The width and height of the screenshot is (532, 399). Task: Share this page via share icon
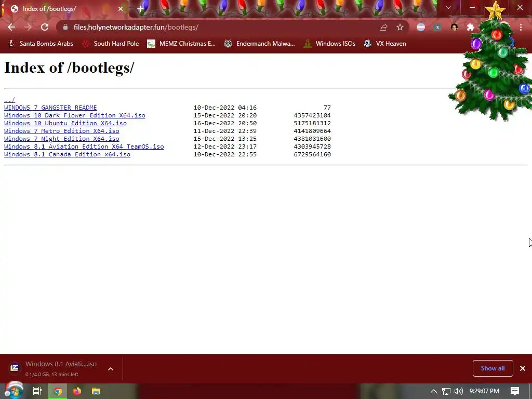(383, 28)
